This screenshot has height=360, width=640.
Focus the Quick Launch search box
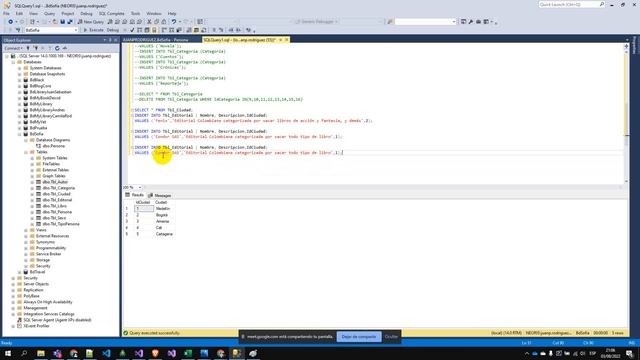pos(571,4)
